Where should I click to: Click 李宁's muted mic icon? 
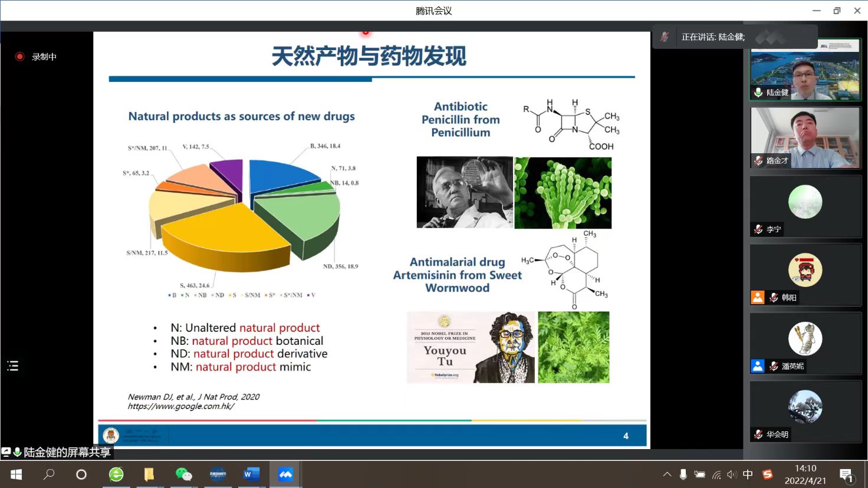758,229
